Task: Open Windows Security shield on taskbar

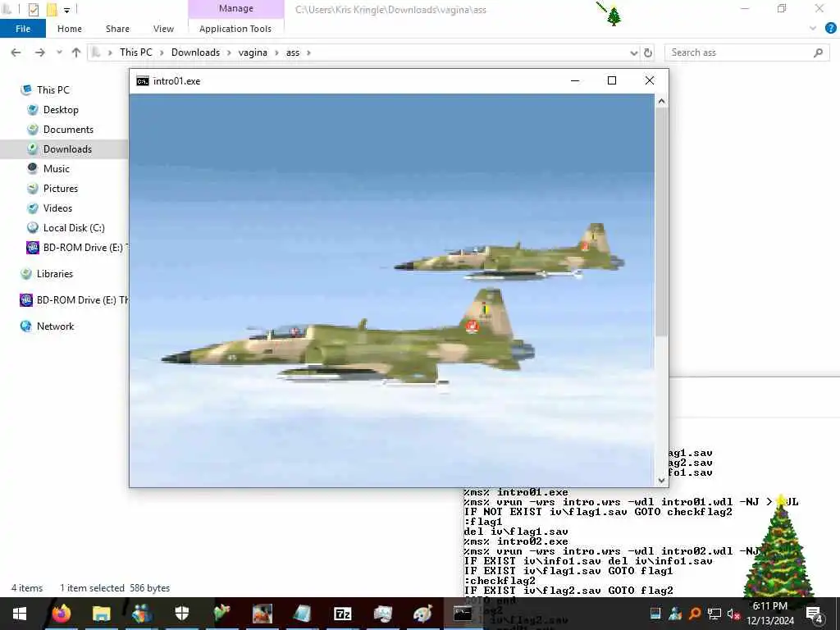Action: [181, 614]
